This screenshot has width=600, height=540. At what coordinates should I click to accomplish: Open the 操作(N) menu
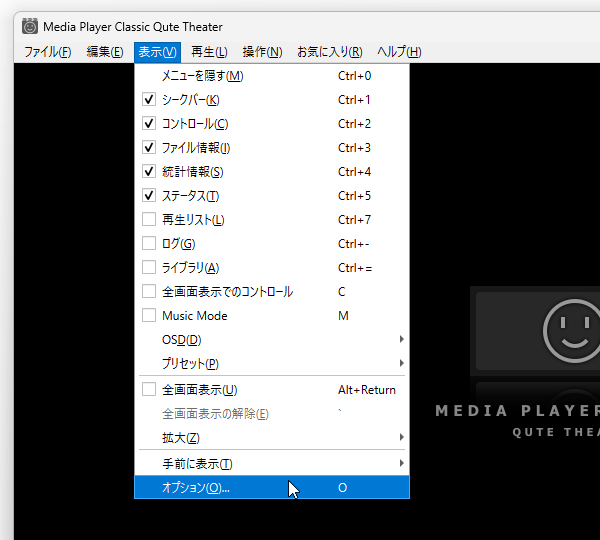[262, 52]
